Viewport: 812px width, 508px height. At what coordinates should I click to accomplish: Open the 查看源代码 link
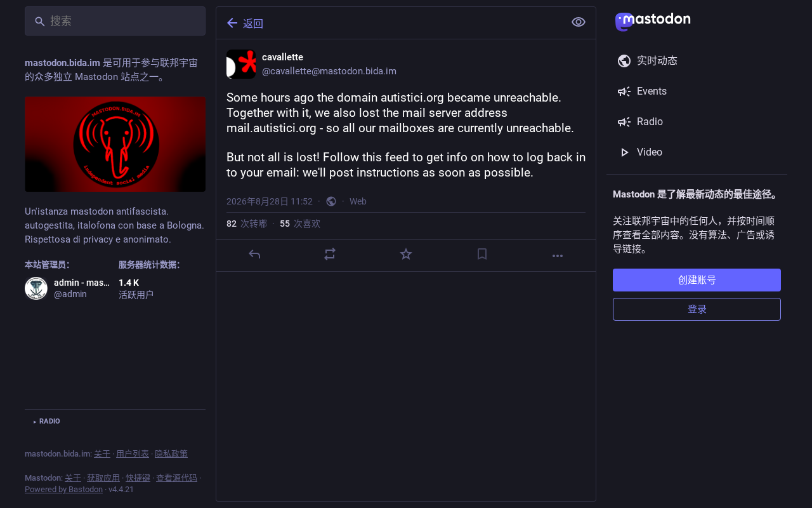pyautogui.click(x=176, y=478)
